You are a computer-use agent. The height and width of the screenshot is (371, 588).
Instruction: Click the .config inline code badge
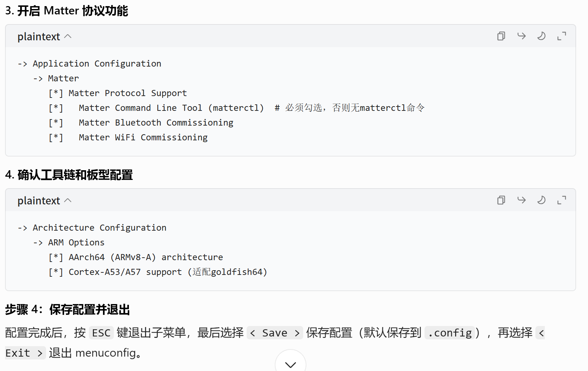pos(450,332)
